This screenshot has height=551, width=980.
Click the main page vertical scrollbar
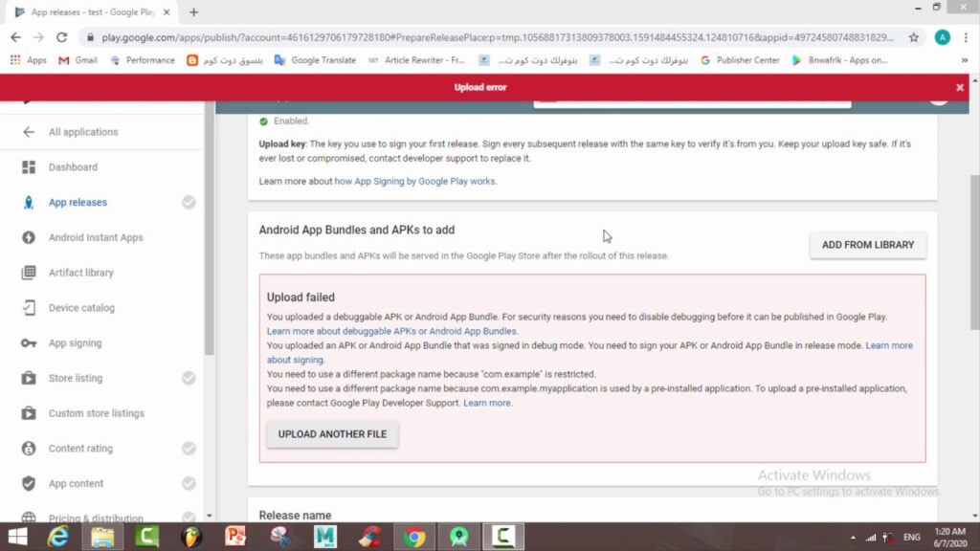tap(974, 253)
